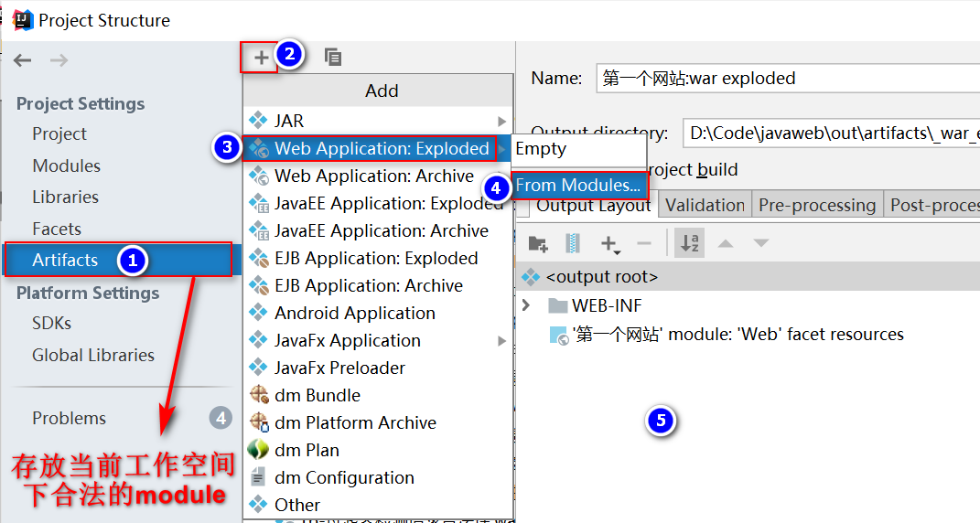The image size is (980, 523).
Task: Choose EJB Application: Exploded
Action: click(378, 258)
